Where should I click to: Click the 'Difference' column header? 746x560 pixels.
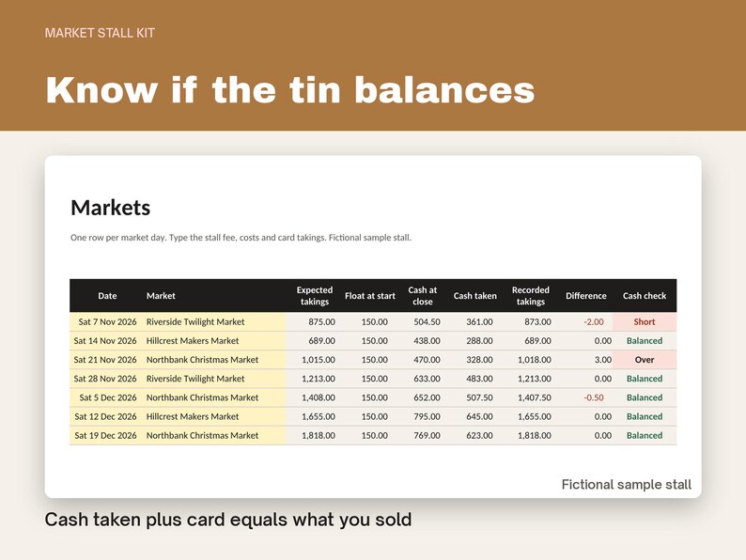(x=586, y=296)
